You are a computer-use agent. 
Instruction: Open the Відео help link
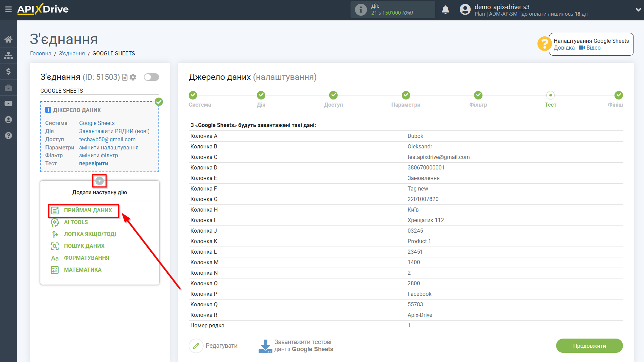tap(590, 48)
